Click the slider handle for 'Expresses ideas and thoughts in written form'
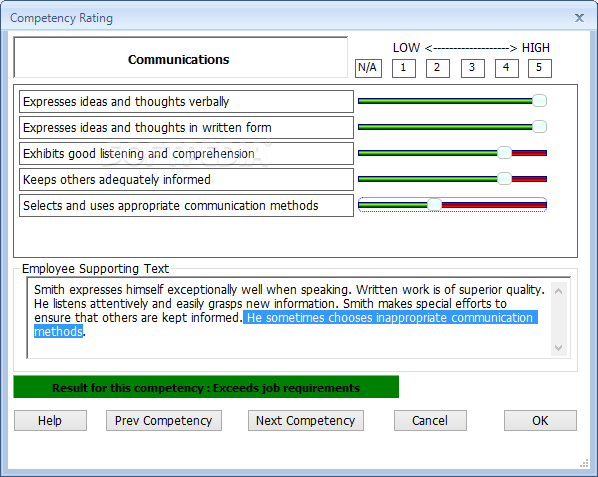This screenshot has height=477, width=598. [x=539, y=127]
